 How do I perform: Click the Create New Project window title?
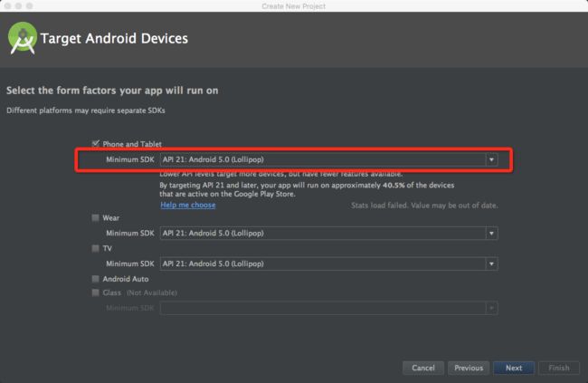(294, 6)
